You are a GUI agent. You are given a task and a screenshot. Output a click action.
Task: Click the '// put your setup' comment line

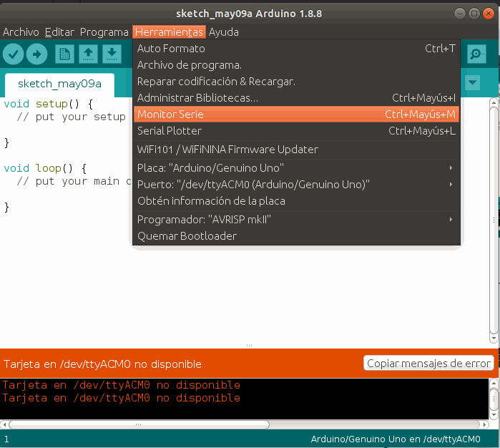71,117
